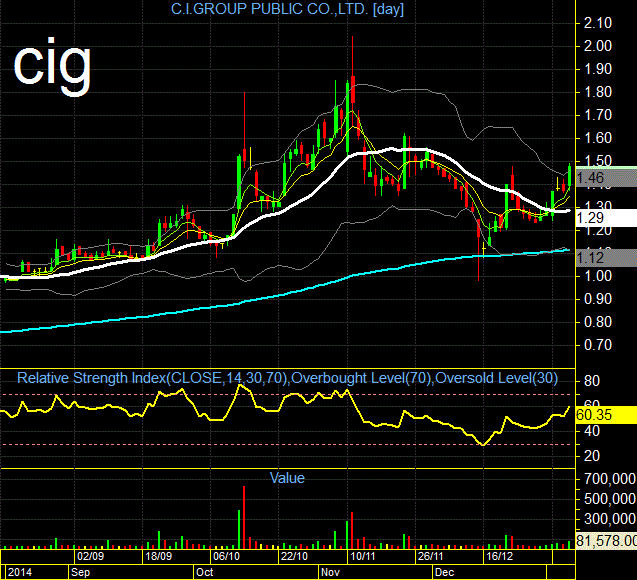Click the RSI axis label 20
Screen dimensions: 637x580
pyautogui.click(x=592, y=456)
